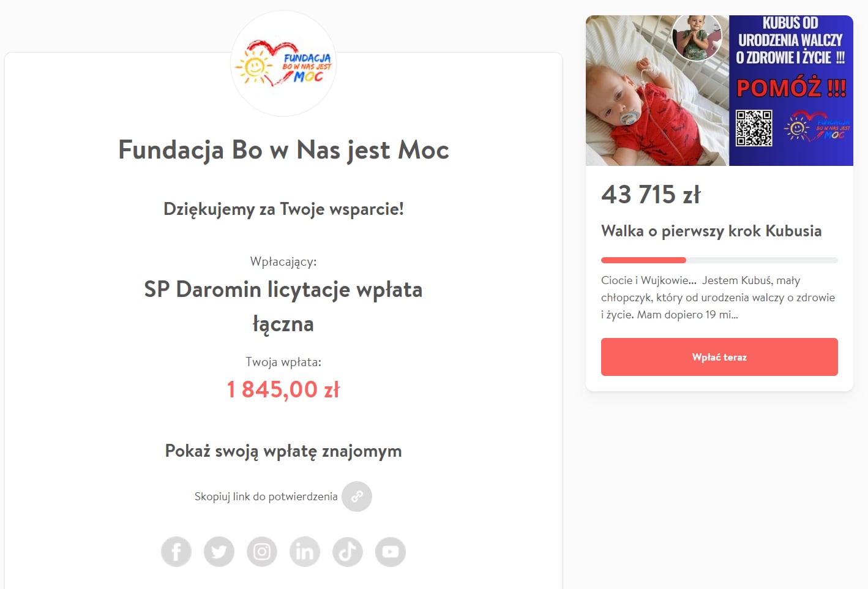Click the campaign description starting Ciocie i Wujkowie
This screenshot has width=868, height=589.
[718, 298]
